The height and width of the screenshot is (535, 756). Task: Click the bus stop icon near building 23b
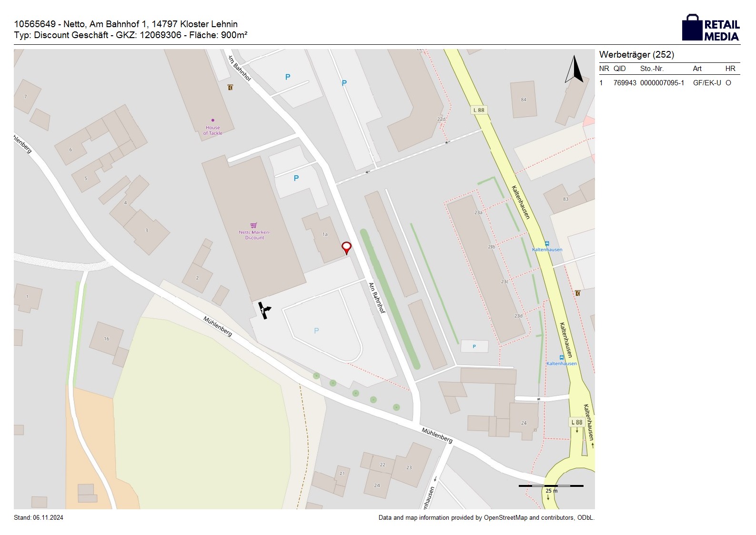point(547,243)
